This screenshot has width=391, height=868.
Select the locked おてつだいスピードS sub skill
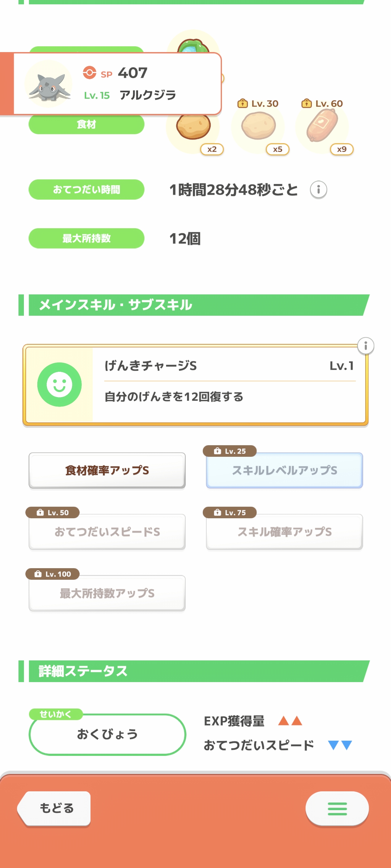click(x=107, y=532)
